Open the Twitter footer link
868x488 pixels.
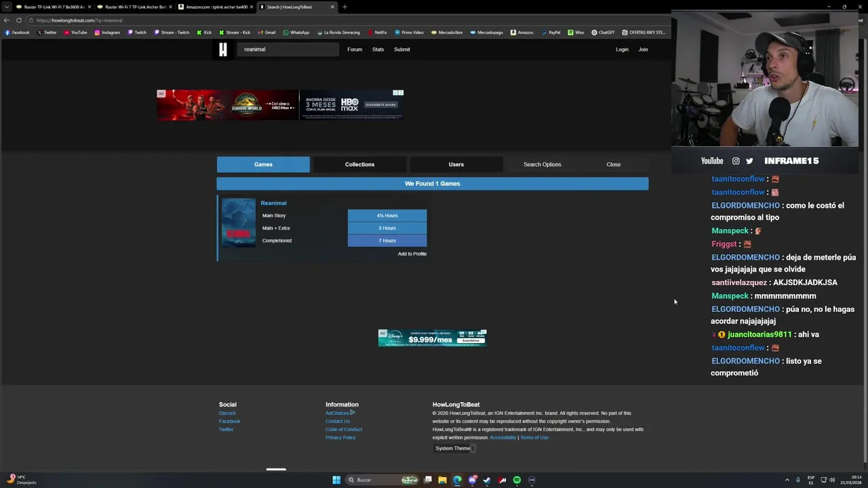click(x=226, y=430)
